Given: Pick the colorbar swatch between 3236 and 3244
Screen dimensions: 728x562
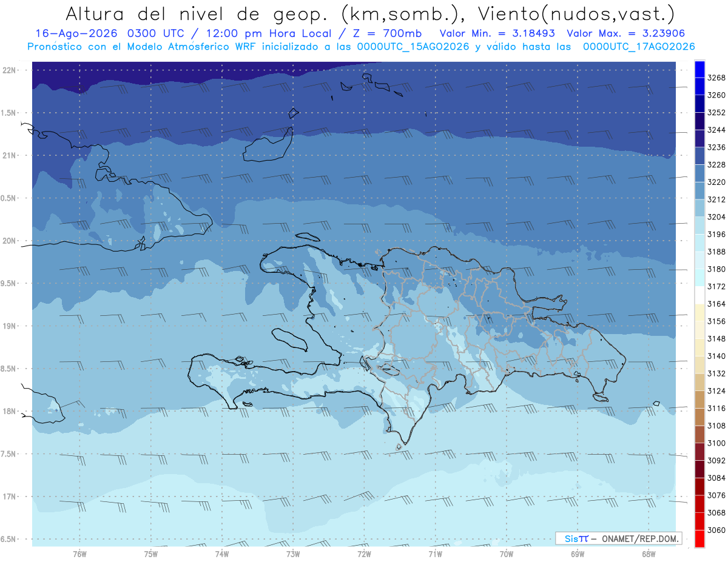Looking at the screenshot, I should point(699,138).
